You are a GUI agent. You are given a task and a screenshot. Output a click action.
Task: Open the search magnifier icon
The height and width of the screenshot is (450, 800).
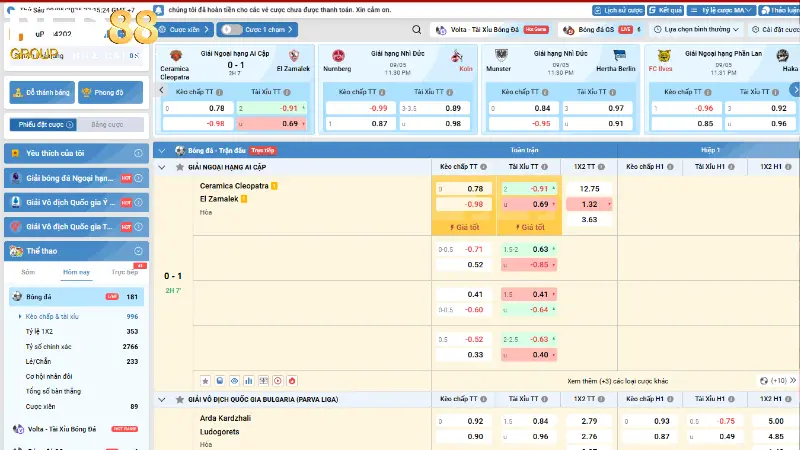[416, 30]
